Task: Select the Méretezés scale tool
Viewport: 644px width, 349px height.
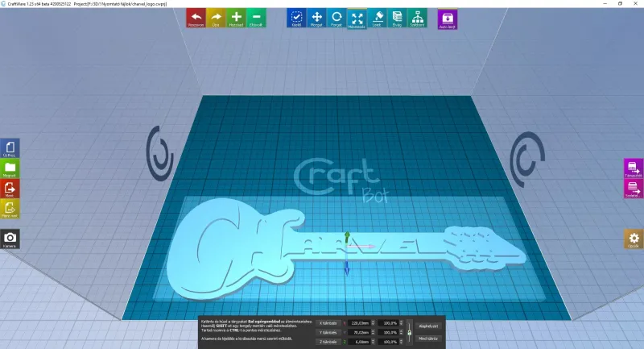Action: pyautogui.click(x=357, y=19)
